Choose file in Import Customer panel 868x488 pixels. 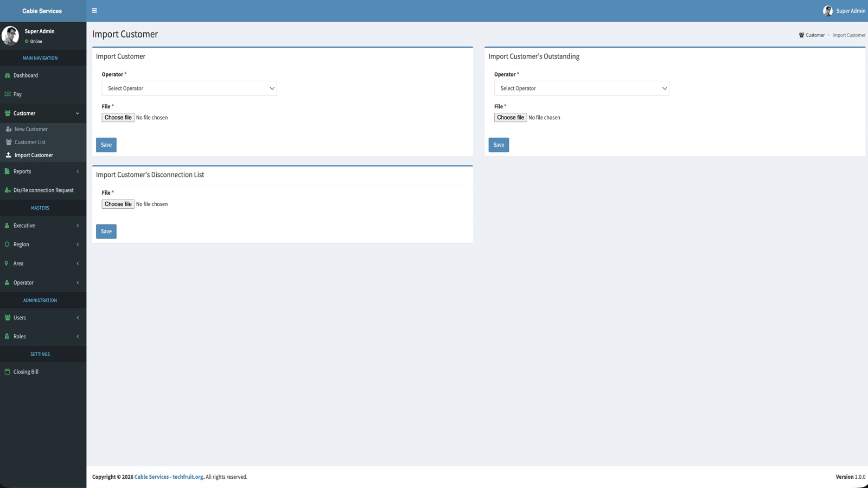pos(118,118)
